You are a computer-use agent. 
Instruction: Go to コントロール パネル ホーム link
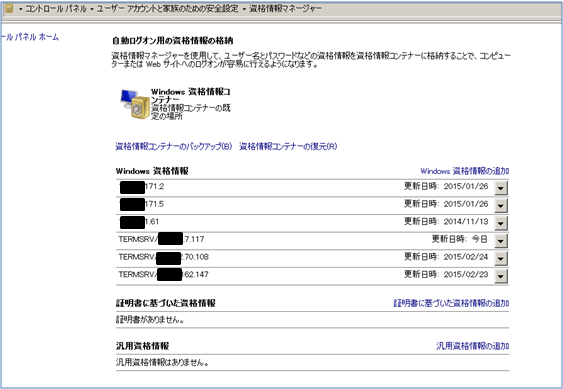(x=29, y=37)
